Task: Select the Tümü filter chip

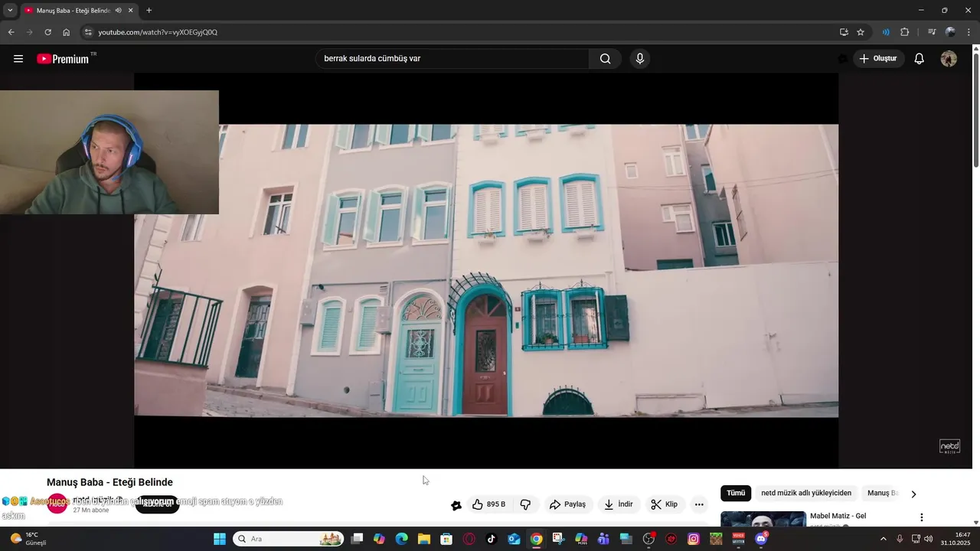Action: point(736,494)
